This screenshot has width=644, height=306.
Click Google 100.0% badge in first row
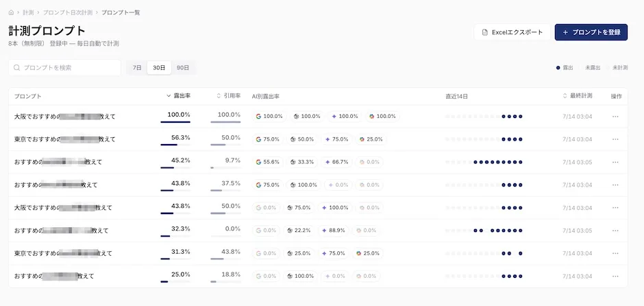coord(269,117)
